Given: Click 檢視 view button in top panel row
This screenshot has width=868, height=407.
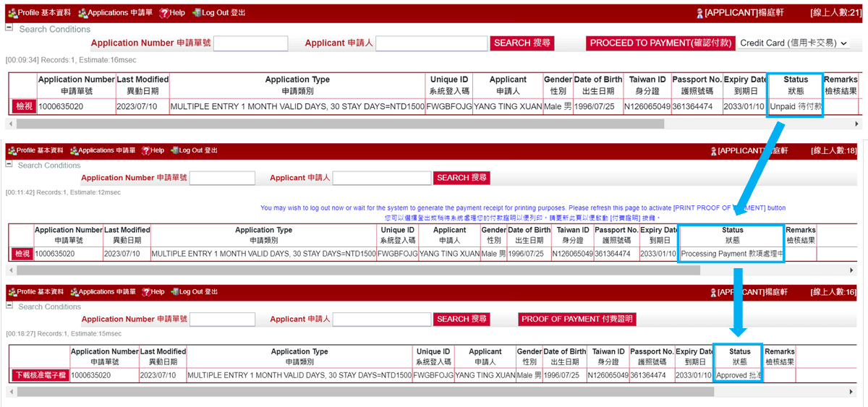Looking at the screenshot, I should click(x=23, y=107).
